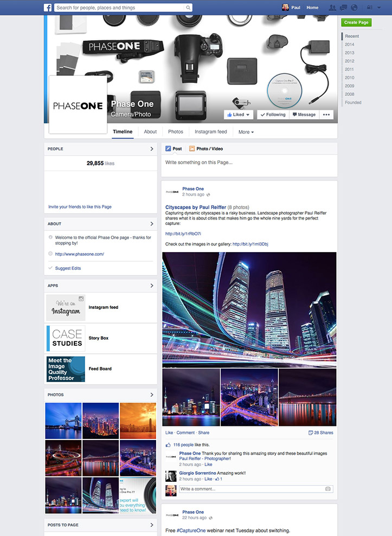Image resolution: width=392 pixels, height=536 pixels.
Task: Click the #CaptureOne hashtag
Action: coord(191,531)
